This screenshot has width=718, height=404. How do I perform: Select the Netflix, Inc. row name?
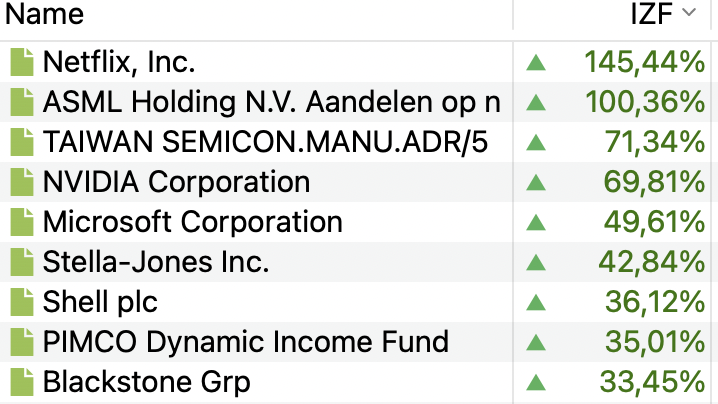119,62
